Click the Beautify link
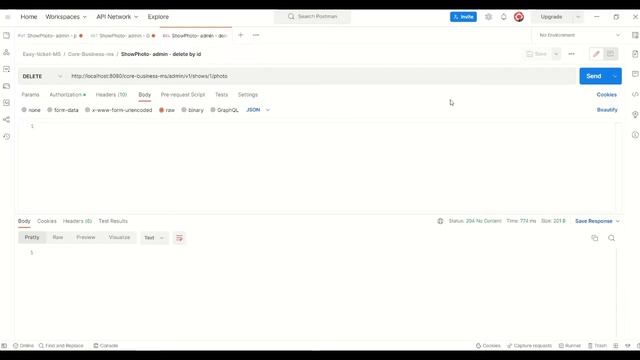The height and width of the screenshot is (360, 640). click(607, 110)
